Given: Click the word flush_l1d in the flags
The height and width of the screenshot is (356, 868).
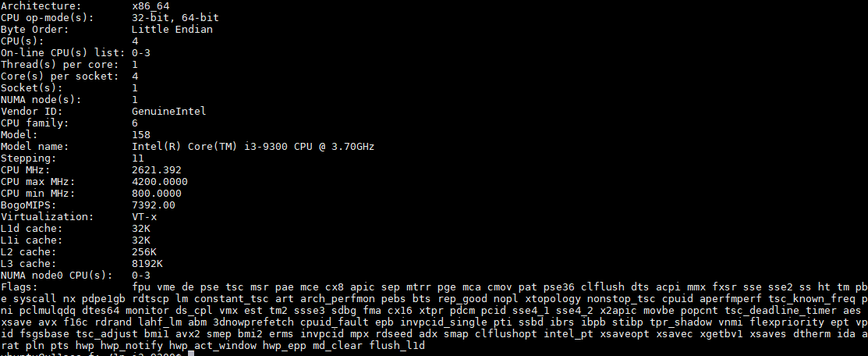Looking at the screenshot, I should point(397,346).
